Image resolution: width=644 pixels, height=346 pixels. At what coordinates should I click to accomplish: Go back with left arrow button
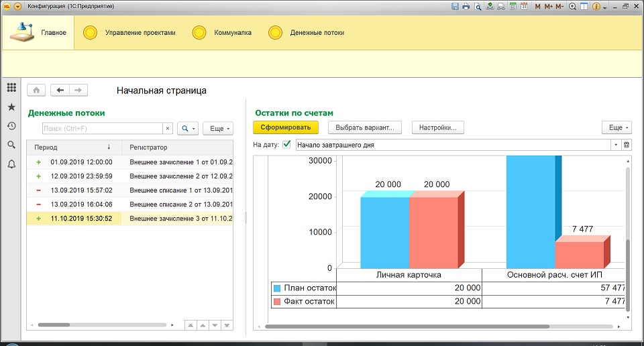tap(60, 90)
